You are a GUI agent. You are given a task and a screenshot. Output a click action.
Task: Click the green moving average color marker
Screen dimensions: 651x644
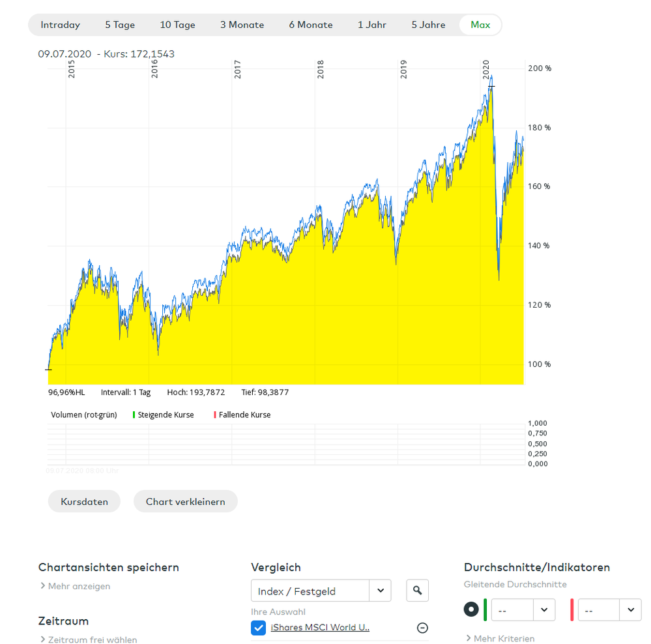click(x=486, y=609)
